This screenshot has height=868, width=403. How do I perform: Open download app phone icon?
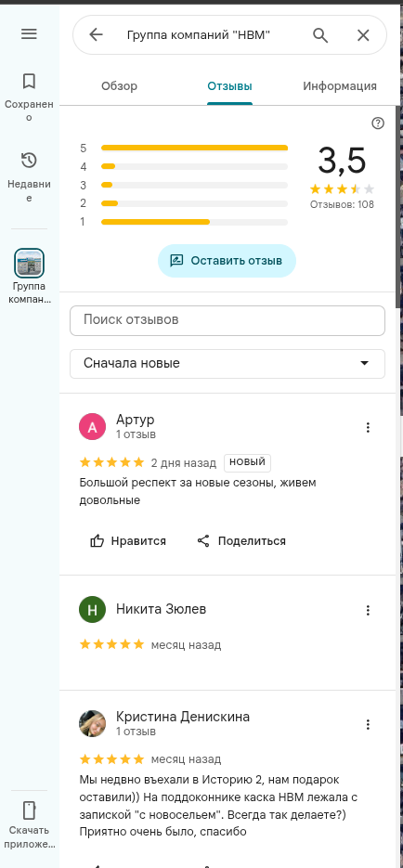click(29, 810)
